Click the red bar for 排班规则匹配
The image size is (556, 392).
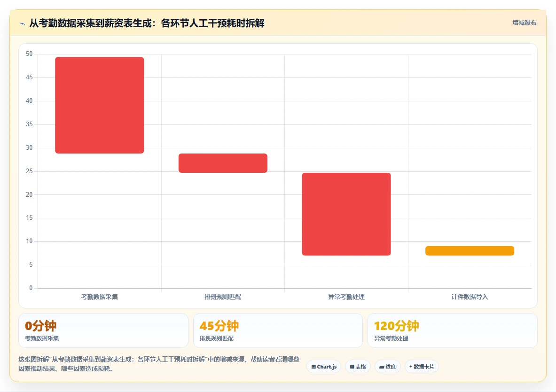pos(223,163)
